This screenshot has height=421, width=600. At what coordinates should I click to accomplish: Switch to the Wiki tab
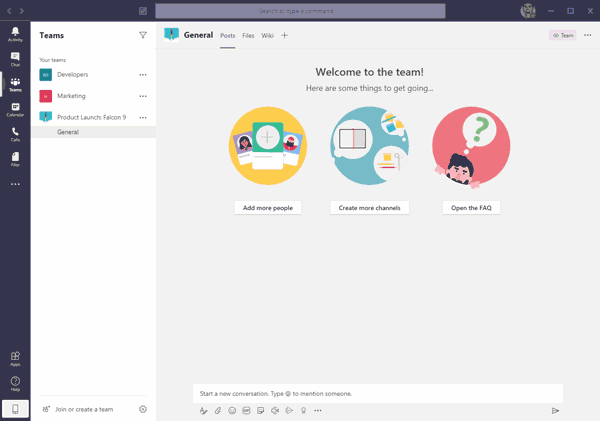coord(267,36)
